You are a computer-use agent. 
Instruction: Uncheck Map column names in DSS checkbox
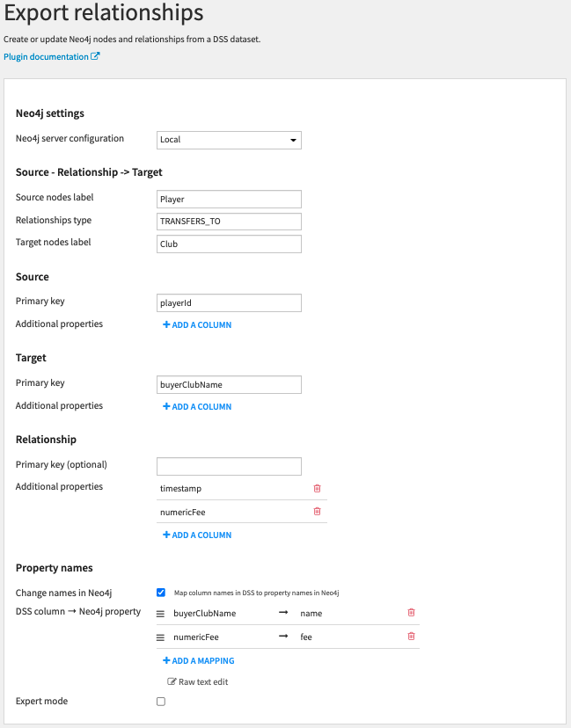161,593
